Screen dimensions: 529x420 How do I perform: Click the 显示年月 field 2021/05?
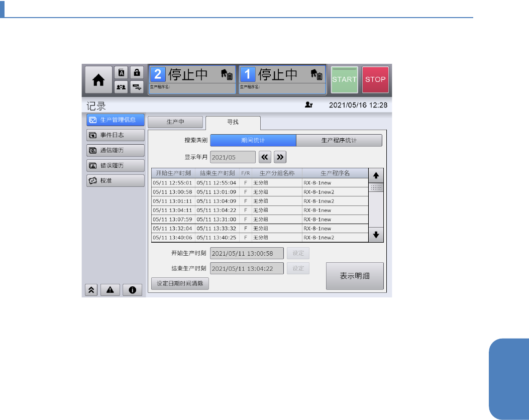(x=233, y=157)
